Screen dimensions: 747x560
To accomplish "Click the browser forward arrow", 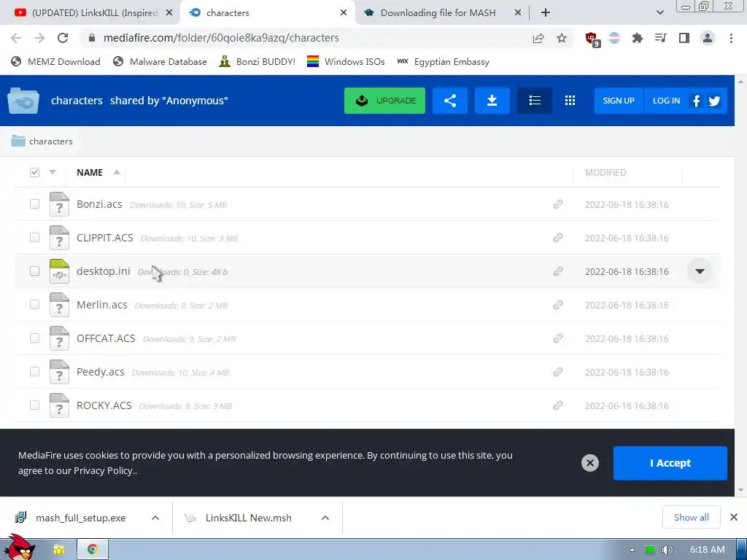I will click(x=39, y=38).
